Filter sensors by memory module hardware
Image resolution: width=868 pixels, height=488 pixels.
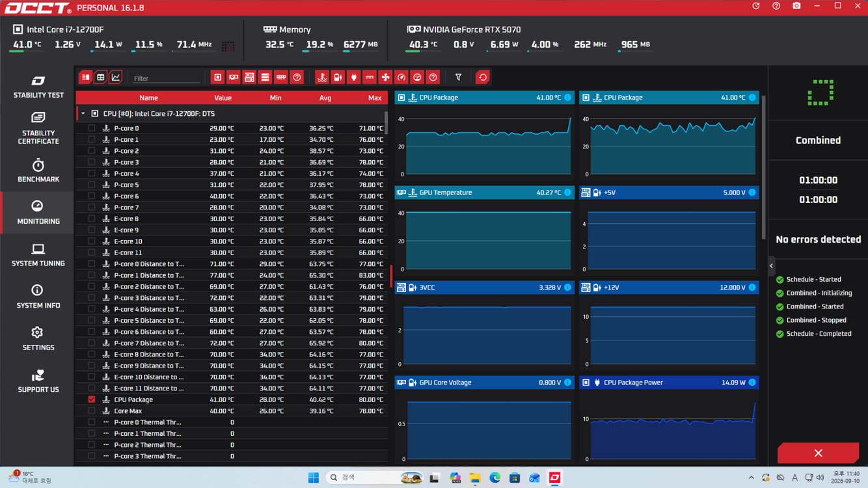(x=281, y=77)
